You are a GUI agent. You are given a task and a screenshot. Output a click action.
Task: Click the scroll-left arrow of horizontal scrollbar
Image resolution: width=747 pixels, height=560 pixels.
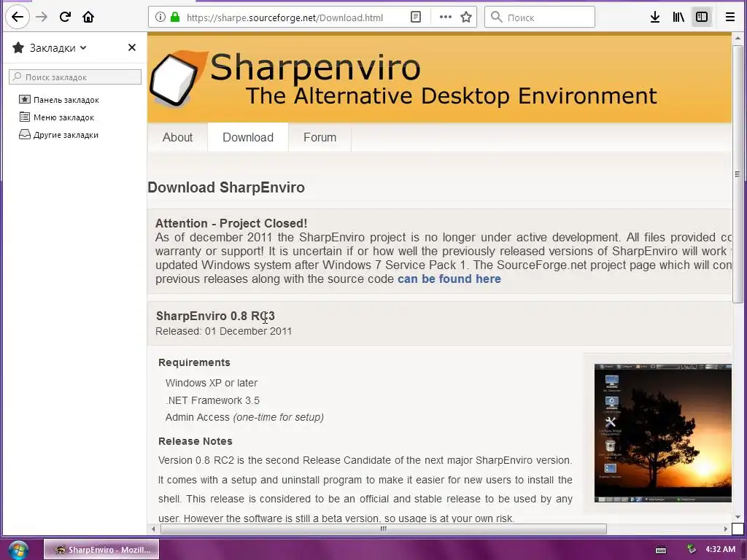point(153,529)
